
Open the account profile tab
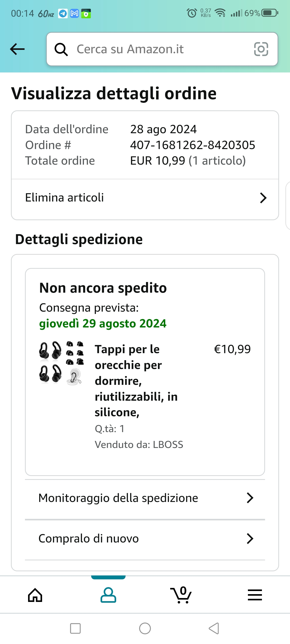pos(108,595)
